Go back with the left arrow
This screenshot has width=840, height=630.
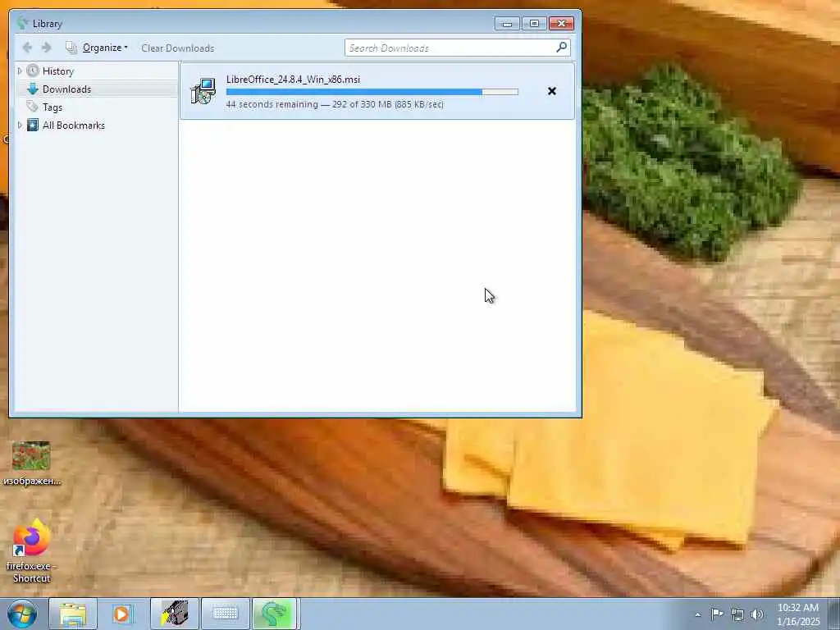(x=27, y=48)
